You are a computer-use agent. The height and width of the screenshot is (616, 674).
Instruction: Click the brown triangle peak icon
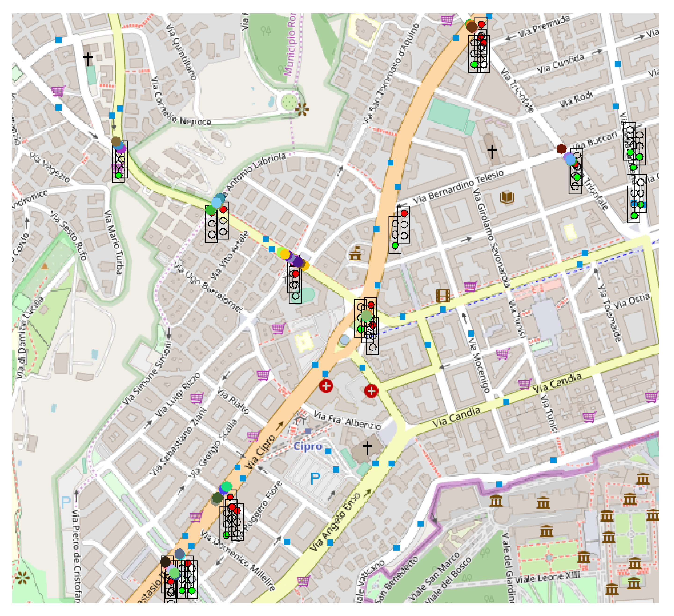pyautogui.click(x=44, y=266)
